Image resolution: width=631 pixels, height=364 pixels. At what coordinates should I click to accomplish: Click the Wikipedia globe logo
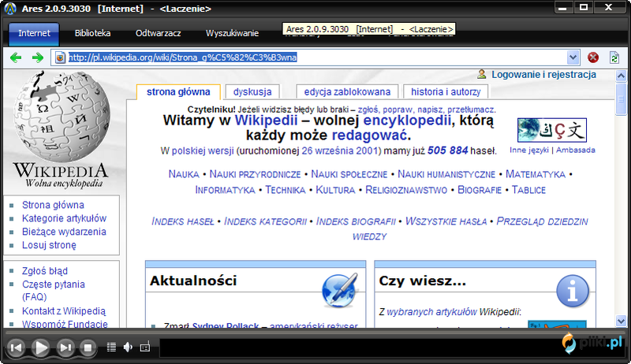62,117
